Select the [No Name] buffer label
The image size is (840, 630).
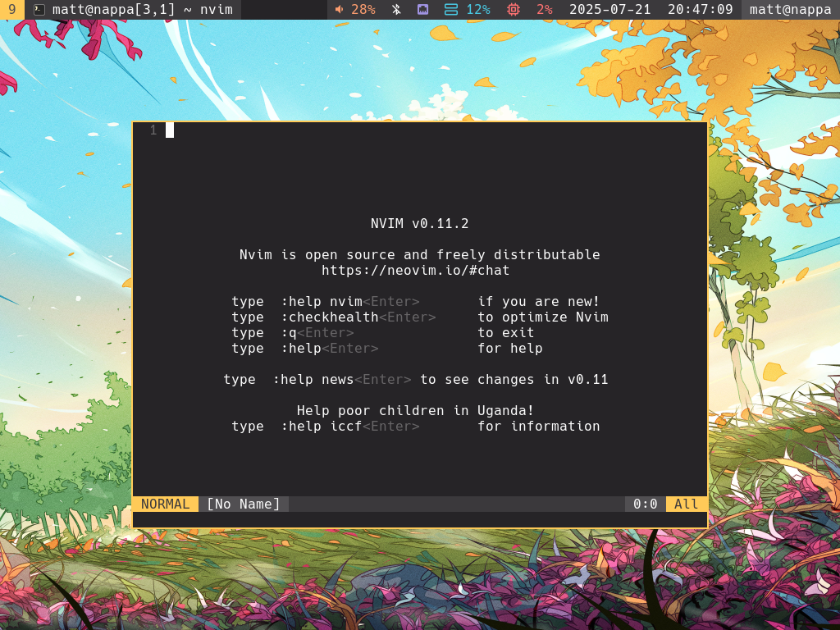point(244,504)
